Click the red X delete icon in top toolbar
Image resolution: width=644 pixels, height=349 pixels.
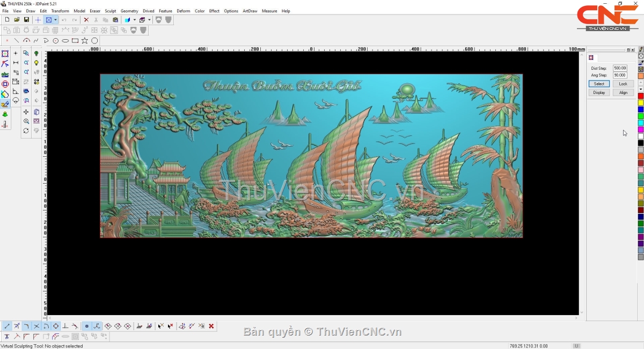86,20
